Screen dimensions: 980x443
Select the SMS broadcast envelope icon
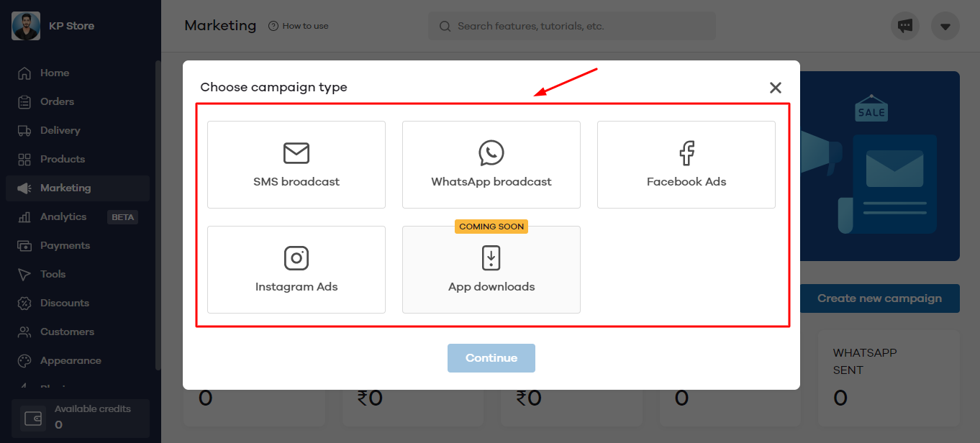click(296, 153)
